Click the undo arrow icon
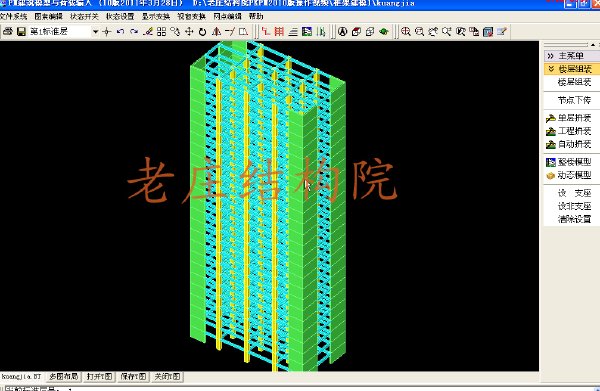Image resolution: width=600 pixels, height=391 pixels. pos(121,31)
